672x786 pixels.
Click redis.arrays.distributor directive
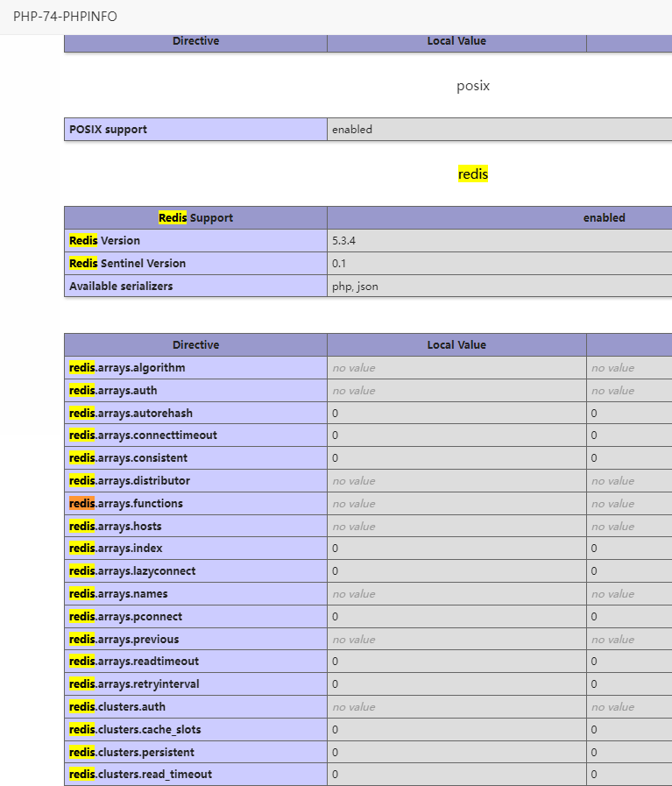tap(130, 481)
